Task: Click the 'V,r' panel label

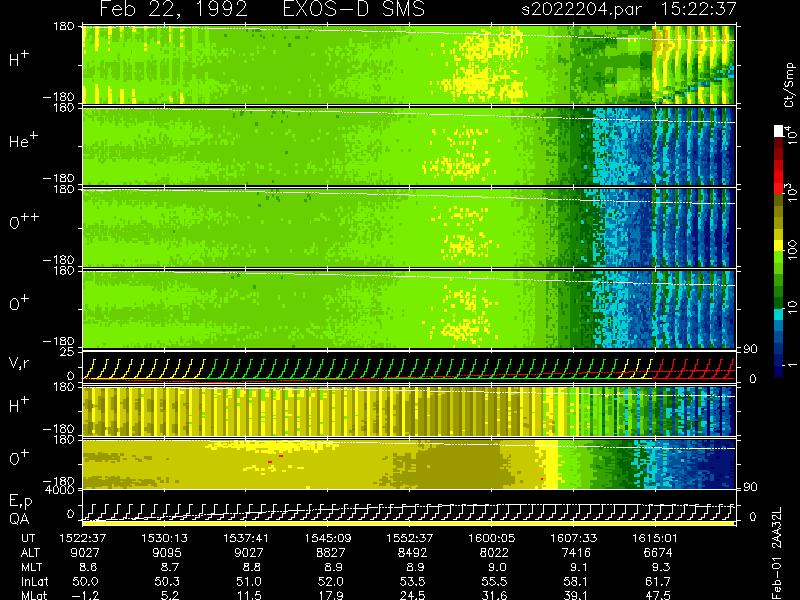Action: tap(19, 363)
